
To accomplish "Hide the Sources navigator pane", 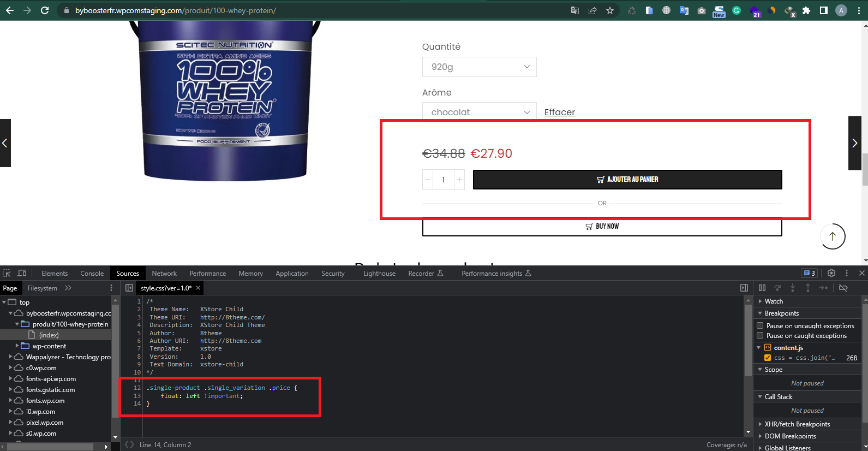I will click(x=129, y=288).
